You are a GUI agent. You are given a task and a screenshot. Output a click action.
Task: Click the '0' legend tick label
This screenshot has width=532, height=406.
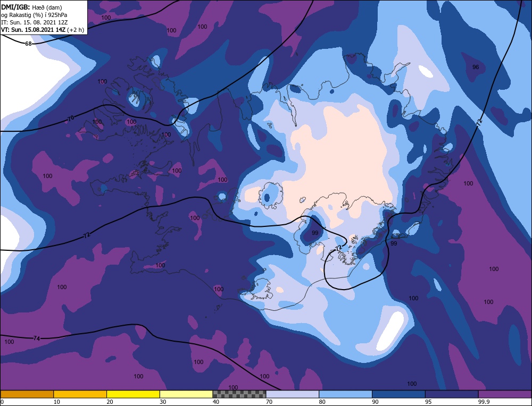click(2, 402)
